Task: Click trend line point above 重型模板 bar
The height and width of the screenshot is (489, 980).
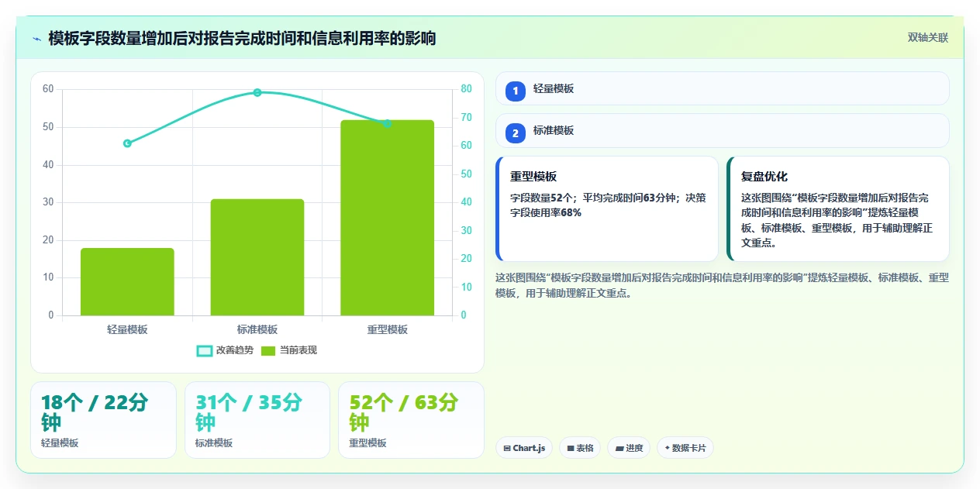Action: pyautogui.click(x=388, y=123)
